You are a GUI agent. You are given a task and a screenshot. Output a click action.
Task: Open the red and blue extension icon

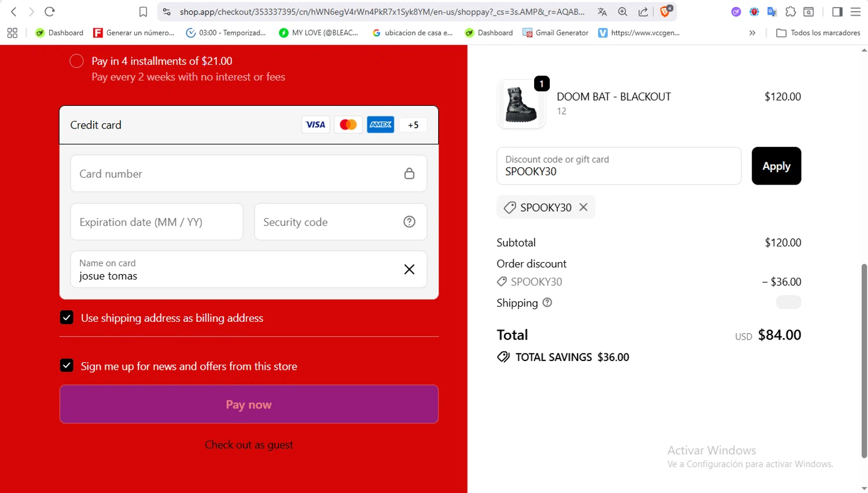754,12
